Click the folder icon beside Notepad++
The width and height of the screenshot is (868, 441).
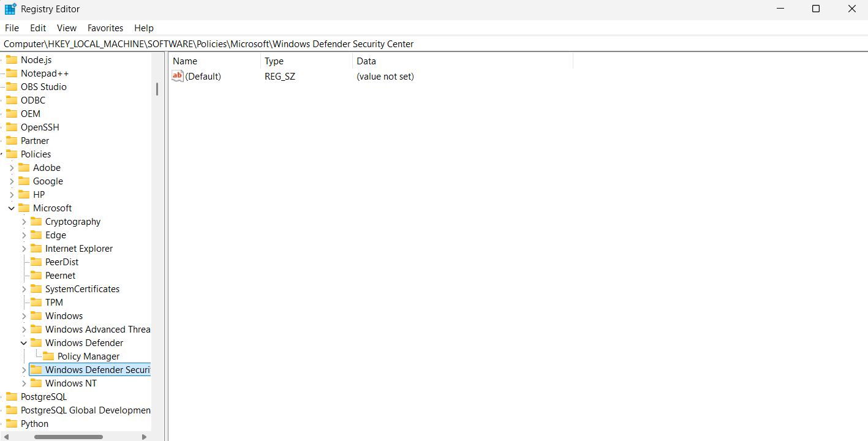tap(12, 73)
